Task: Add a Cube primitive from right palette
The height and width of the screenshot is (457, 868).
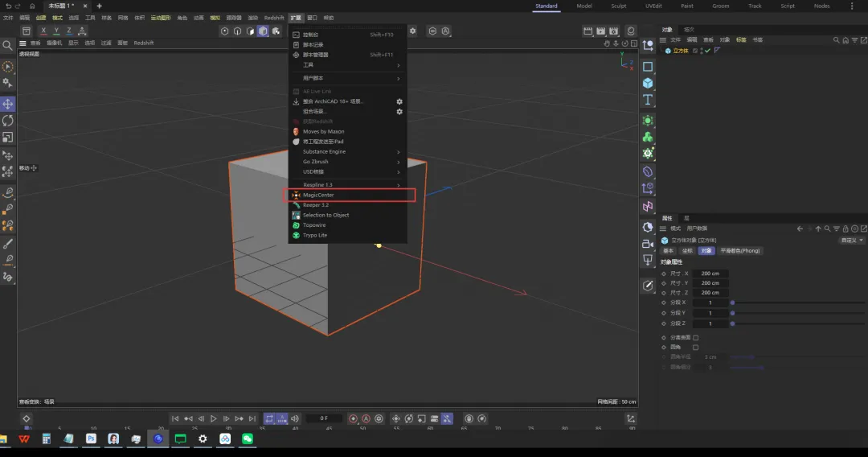Action: (648, 83)
